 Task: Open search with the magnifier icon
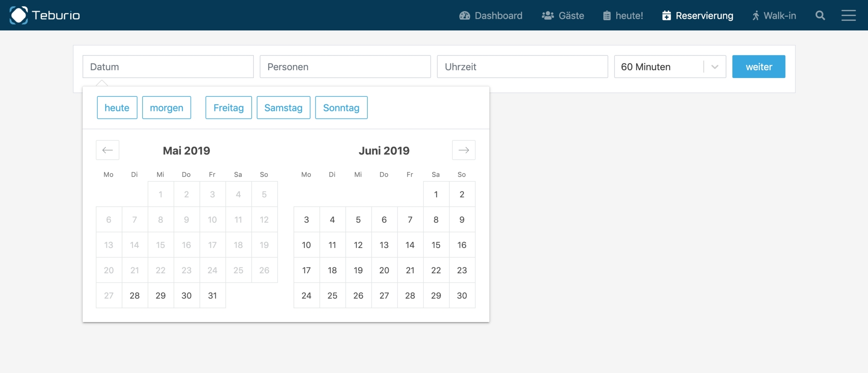(820, 16)
